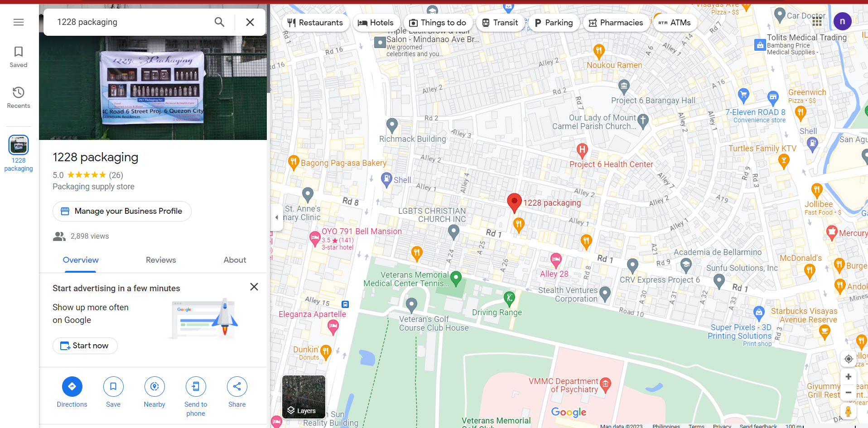Click the VMMC Department of Psychiatry marker
The height and width of the screenshot is (428, 868).
click(x=605, y=385)
